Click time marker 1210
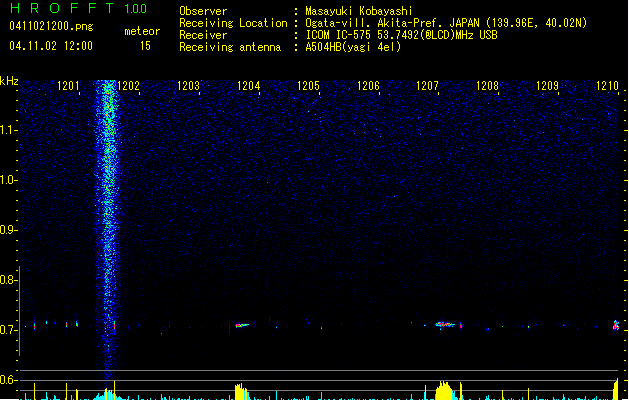The width and height of the screenshot is (629, 400). pyautogui.click(x=607, y=85)
